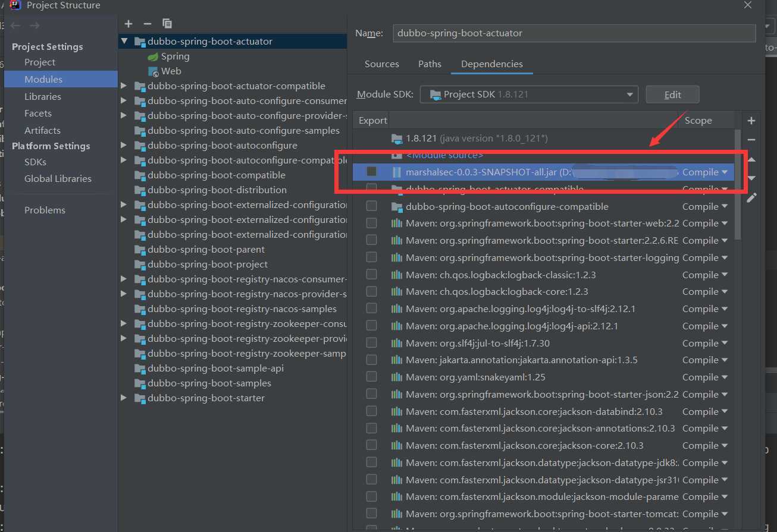This screenshot has width=777, height=532.
Task: Switch to the Dependencies tab
Action: pos(492,64)
